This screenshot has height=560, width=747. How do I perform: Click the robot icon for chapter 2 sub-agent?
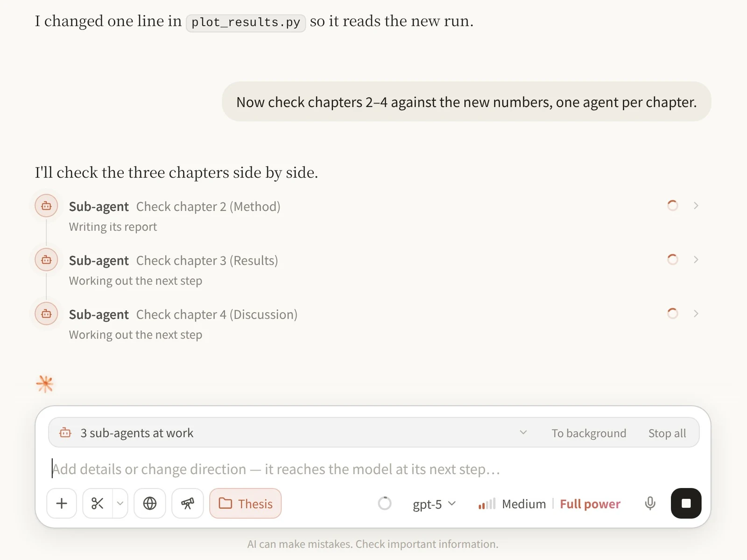click(46, 206)
